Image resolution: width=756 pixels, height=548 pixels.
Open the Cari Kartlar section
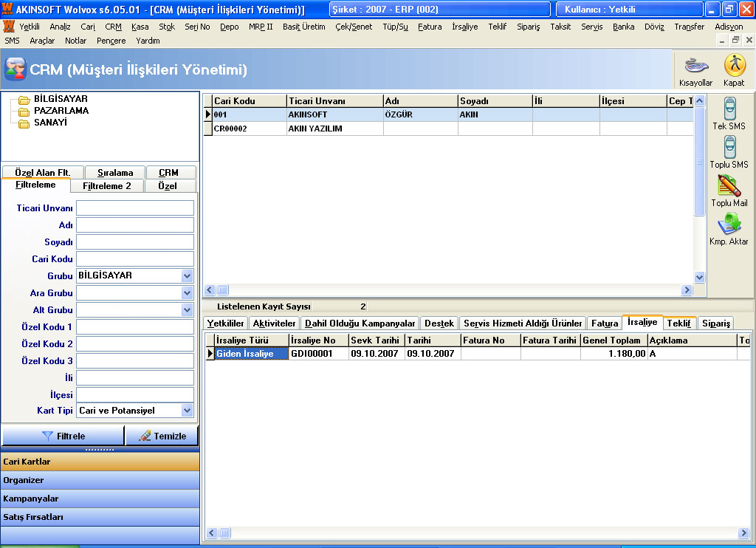(100, 462)
